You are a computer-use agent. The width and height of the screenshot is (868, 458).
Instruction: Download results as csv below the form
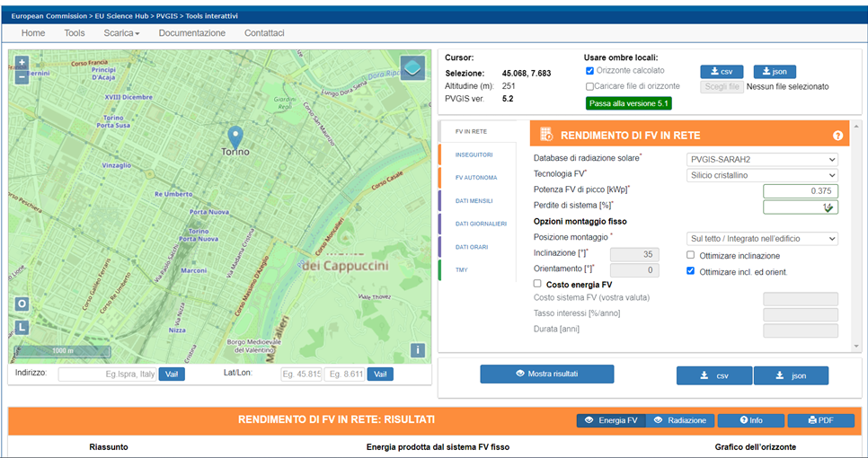pyautogui.click(x=714, y=375)
